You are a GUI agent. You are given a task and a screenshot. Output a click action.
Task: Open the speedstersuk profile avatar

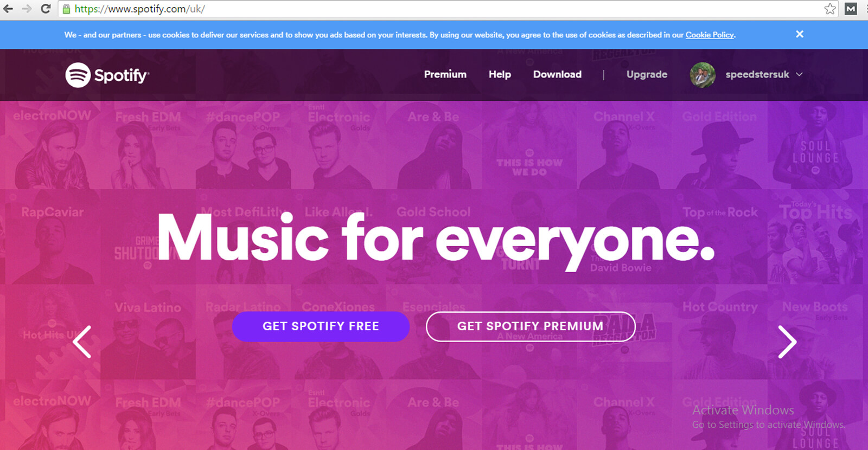pos(703,75)
